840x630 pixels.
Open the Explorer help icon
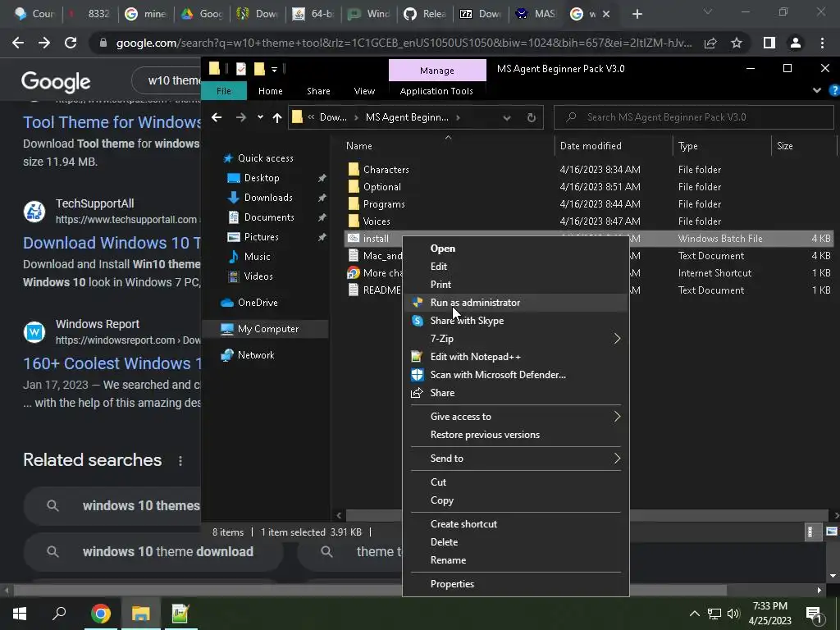tap(834, 90)
